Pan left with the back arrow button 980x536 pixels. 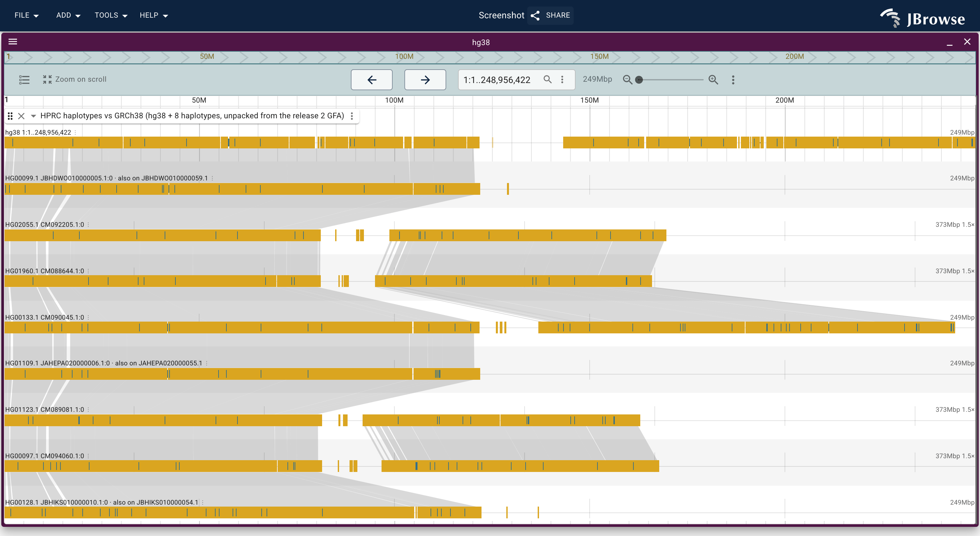(x=372, y=79)
